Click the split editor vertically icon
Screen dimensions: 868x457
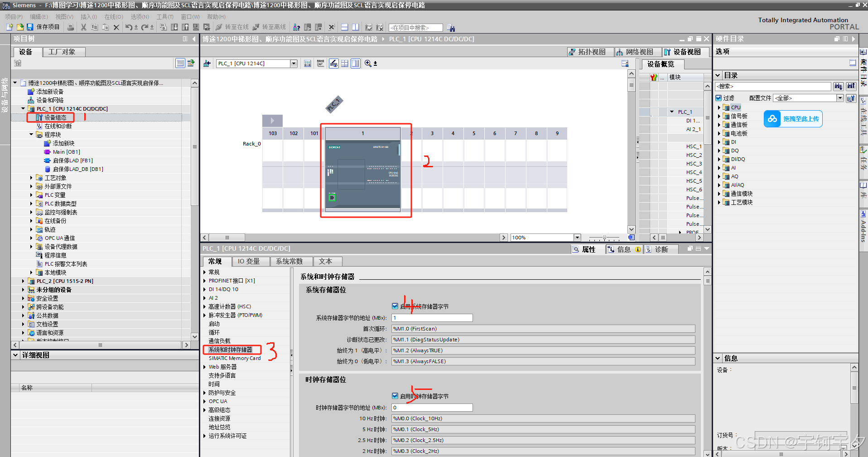click(x=356, y=27)
